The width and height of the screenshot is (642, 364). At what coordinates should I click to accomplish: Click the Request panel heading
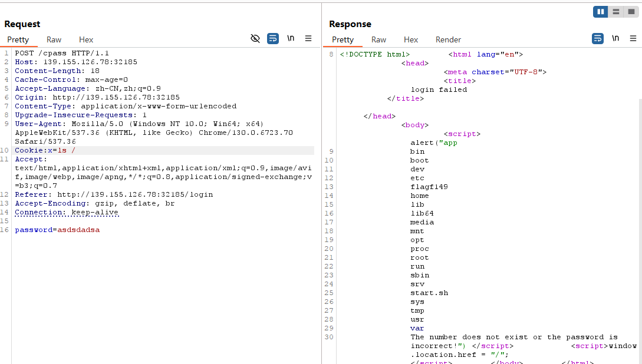click(x=22, y=24)
